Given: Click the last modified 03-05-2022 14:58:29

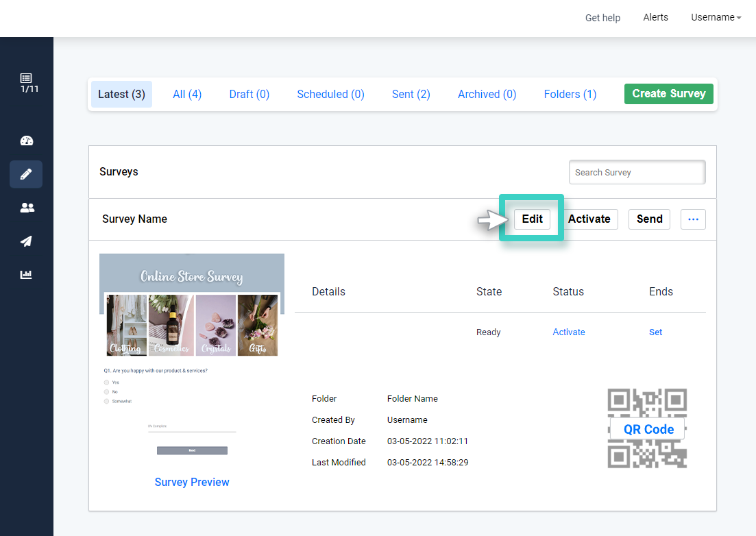Looking at the screenshot, I should [427, 462].
